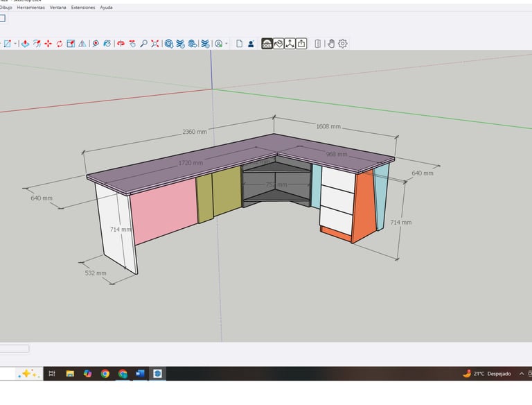The width and height of the screenshot is (532, 405).
Task: Select the Scale tool
Action: (x=71, y=44)
